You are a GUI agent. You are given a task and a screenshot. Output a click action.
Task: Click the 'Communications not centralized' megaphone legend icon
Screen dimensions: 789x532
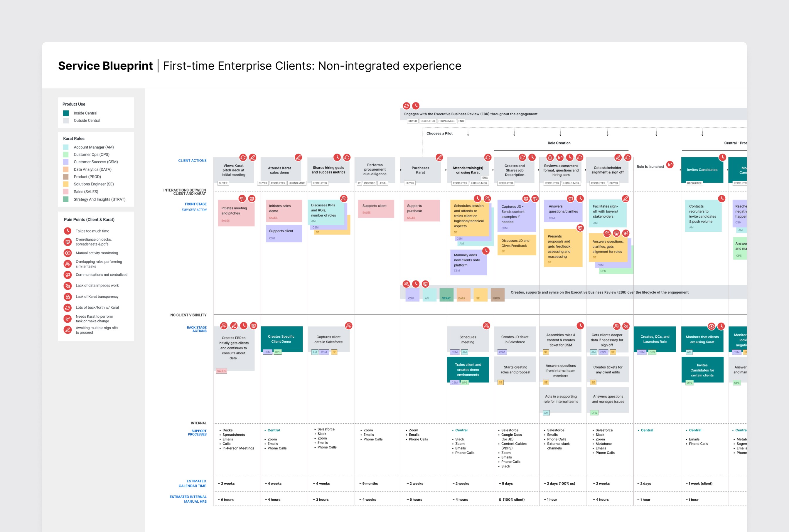tap(68, 275)
